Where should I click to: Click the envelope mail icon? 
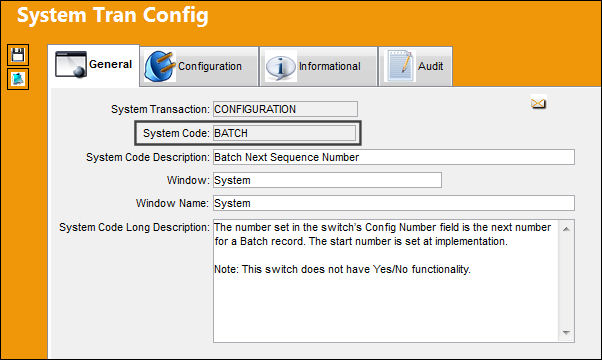click(538, 103)
